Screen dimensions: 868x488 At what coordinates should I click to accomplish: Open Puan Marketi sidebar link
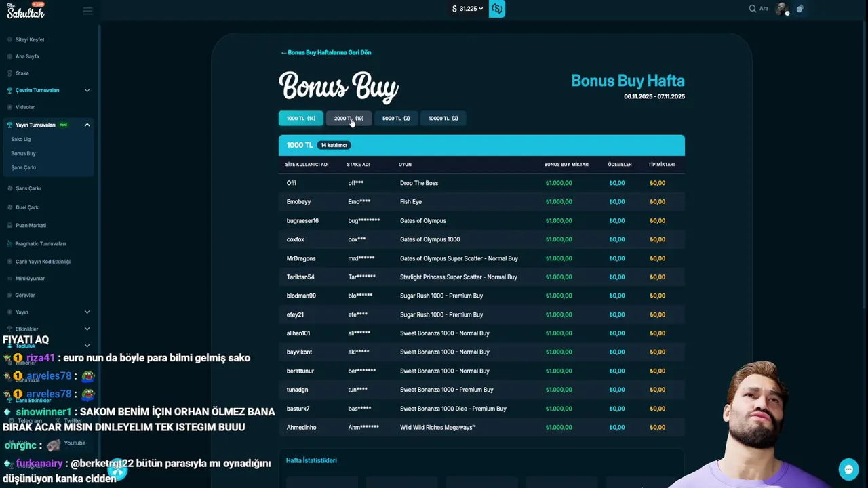click(x=31, y=226)
